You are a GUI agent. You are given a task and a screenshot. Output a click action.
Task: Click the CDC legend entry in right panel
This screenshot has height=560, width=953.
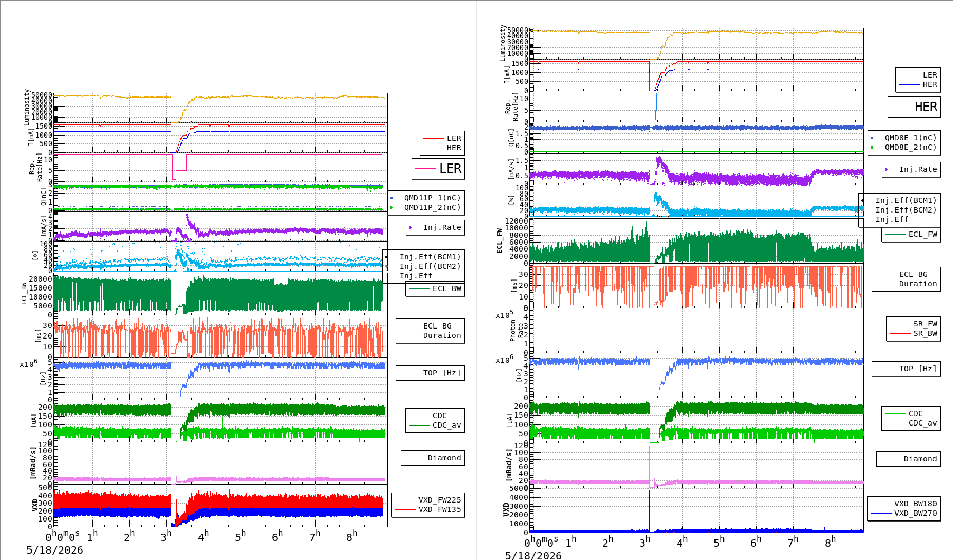(916, 413)
